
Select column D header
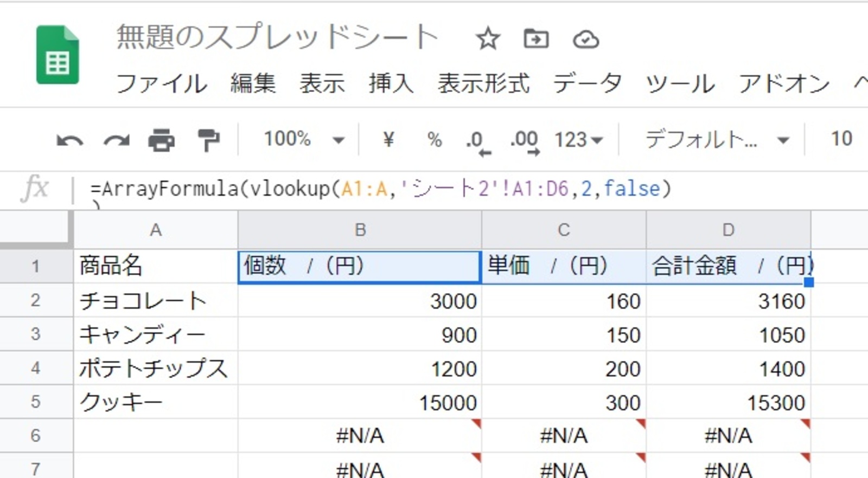[x=728, y=230]
